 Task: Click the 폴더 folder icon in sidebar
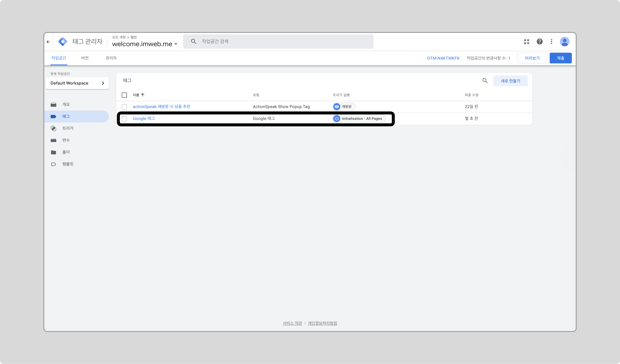click(53, 152)
